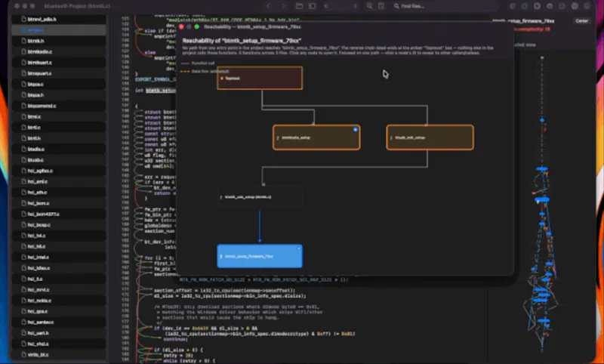
Task: Click the small corner icon on the blue node
Action: coord(298,248)
